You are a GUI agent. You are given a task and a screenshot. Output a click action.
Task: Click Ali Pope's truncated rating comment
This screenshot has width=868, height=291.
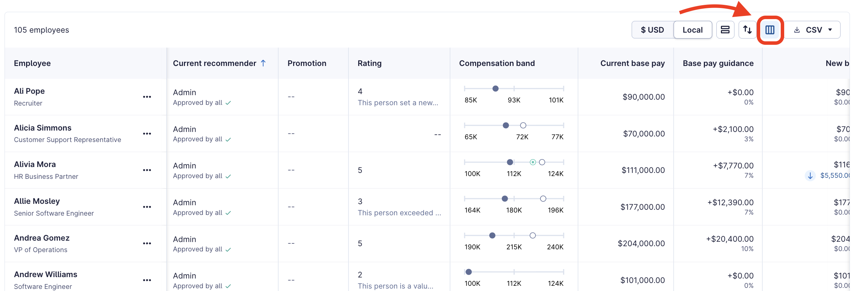[398, 103]
